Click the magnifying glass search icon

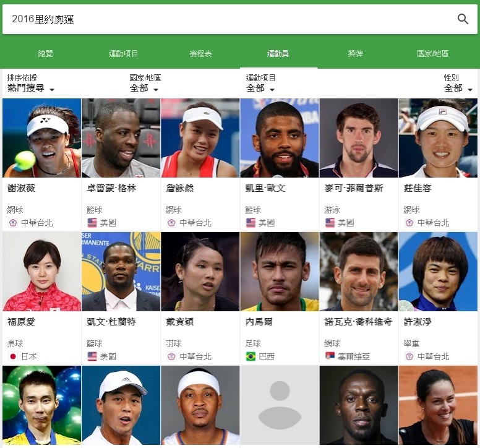pos(463,19)
